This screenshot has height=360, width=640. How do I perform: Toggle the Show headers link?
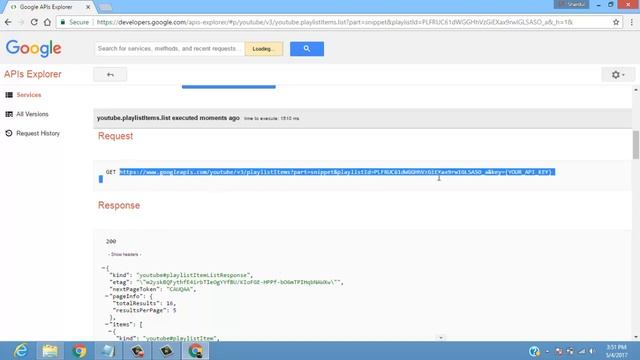124,254
